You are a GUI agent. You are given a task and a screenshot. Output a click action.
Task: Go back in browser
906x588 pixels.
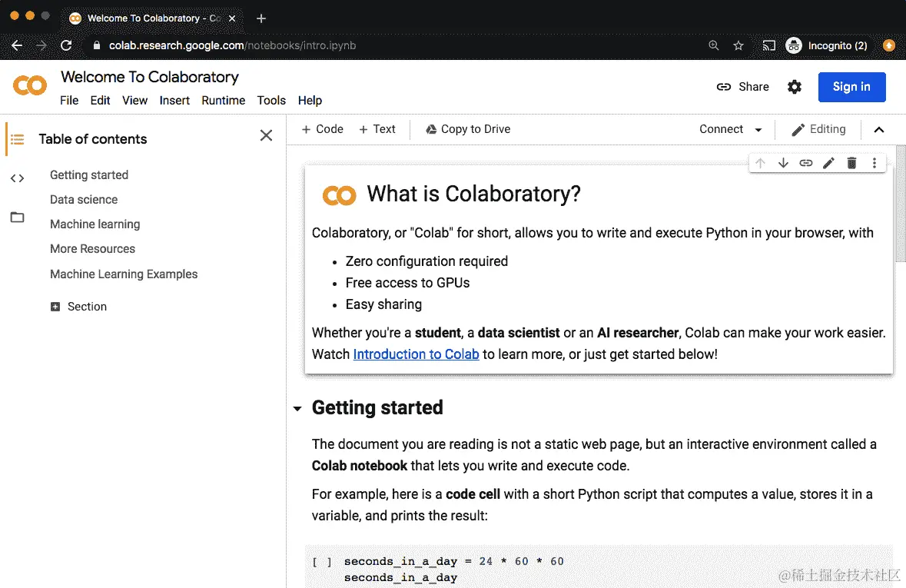17,45
